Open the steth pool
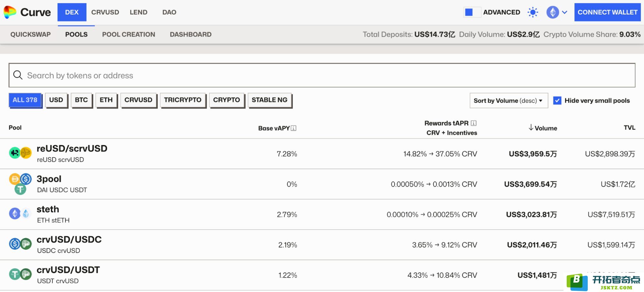Screen dimensions: 644x292 322,214
